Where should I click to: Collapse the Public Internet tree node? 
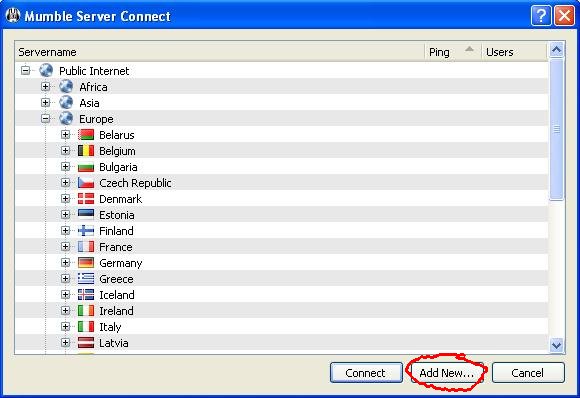coord(26,70)
